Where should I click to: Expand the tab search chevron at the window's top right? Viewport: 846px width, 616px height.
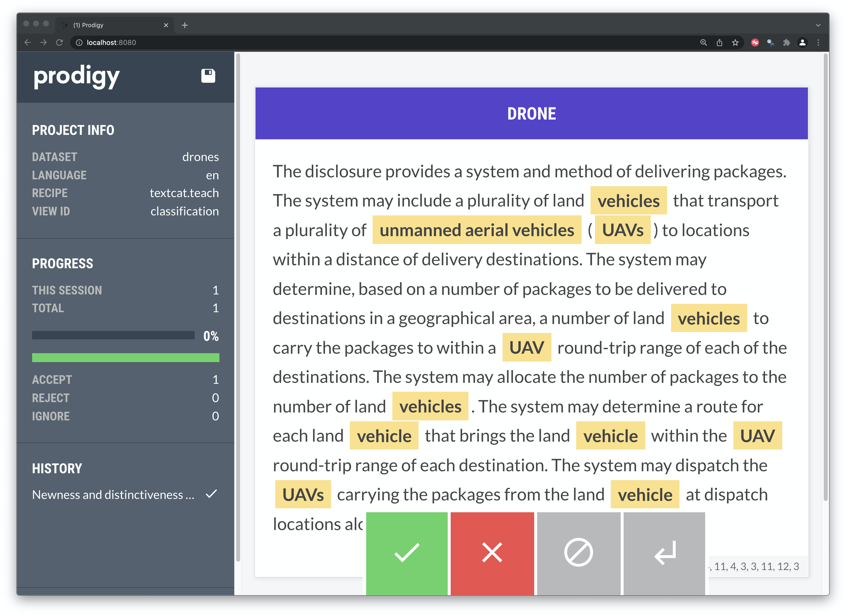(x=818, y=25)
